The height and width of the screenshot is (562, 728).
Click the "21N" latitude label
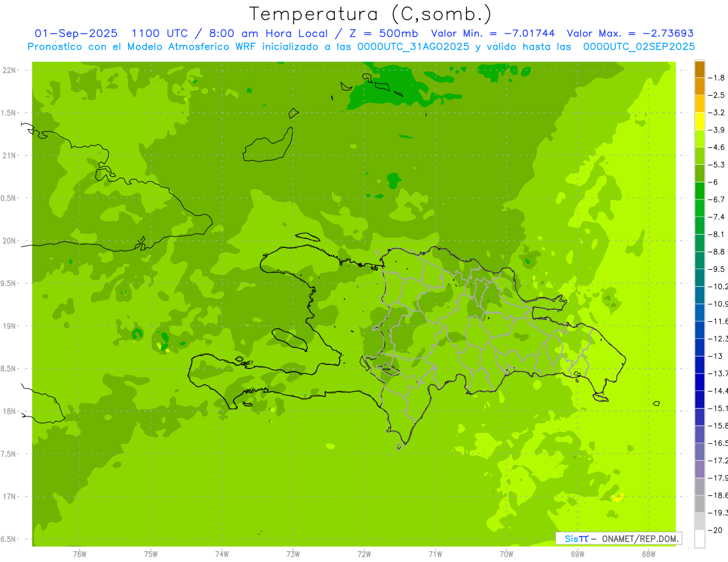tap(9, 156)
